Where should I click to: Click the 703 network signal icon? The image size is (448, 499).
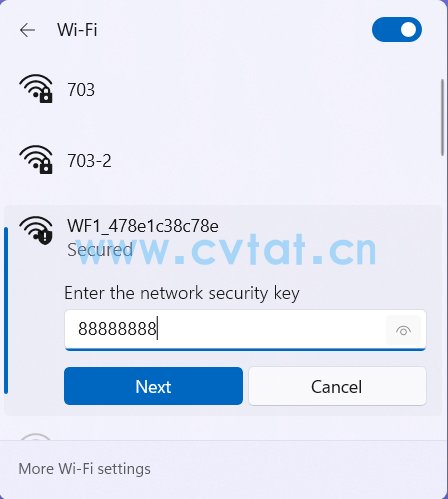[x=36, y=89]
